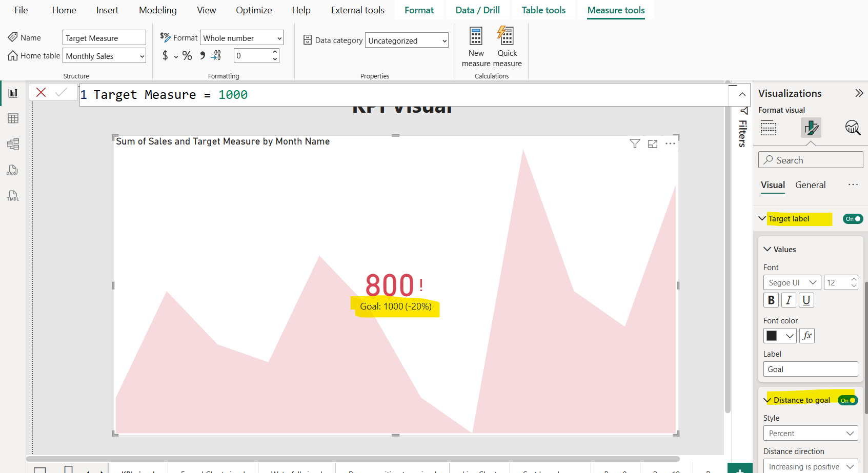Open the Modeling ribbon tab

157,10
